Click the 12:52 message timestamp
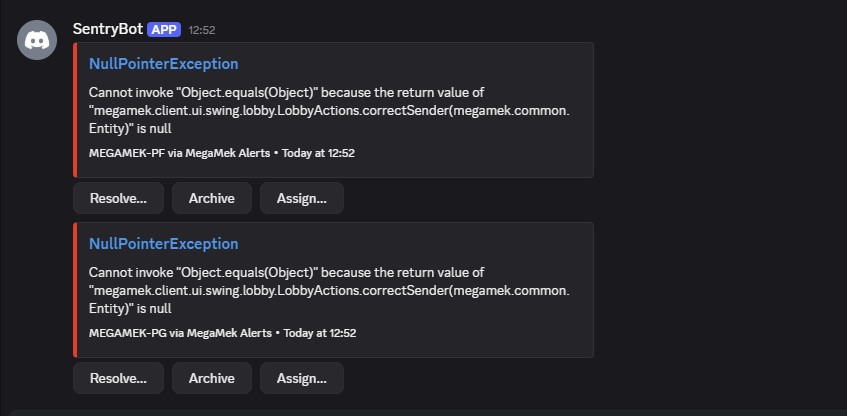 tap(201, 30)
